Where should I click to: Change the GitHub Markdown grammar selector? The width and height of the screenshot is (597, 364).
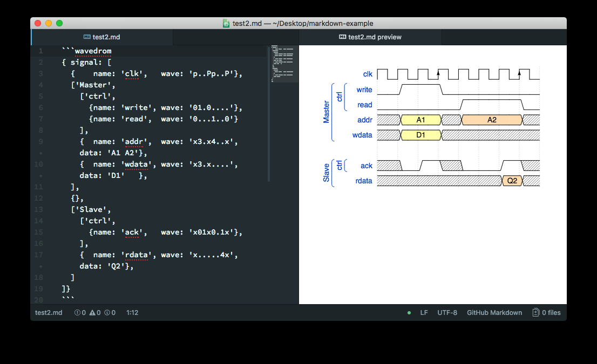(494, 313)
